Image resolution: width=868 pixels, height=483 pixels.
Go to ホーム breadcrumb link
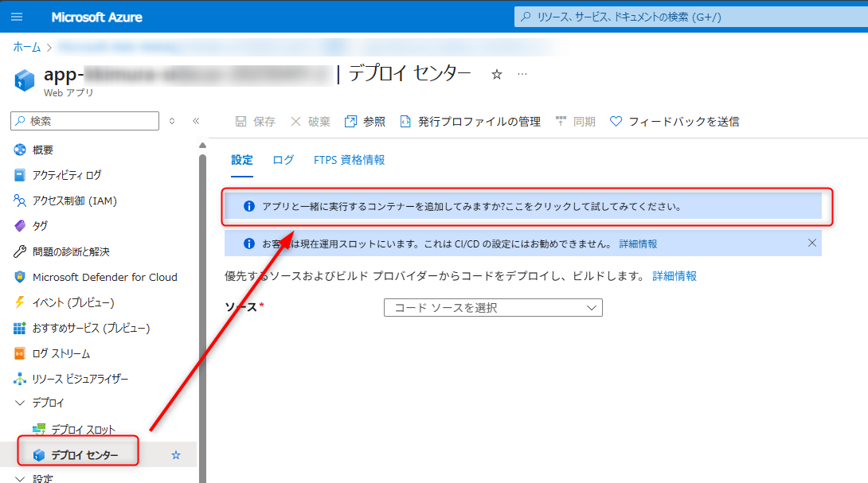(x=26, y=47)
